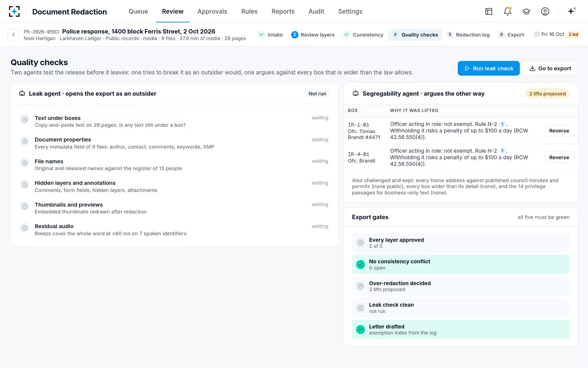Click the clock icon beside Thumbnails and previews
Viewport: 588px width, 368px height.
point(25,206)
